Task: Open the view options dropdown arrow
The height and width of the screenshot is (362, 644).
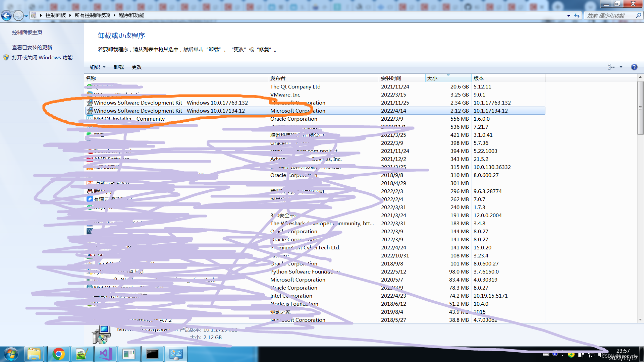Action: tap(621, 67)
